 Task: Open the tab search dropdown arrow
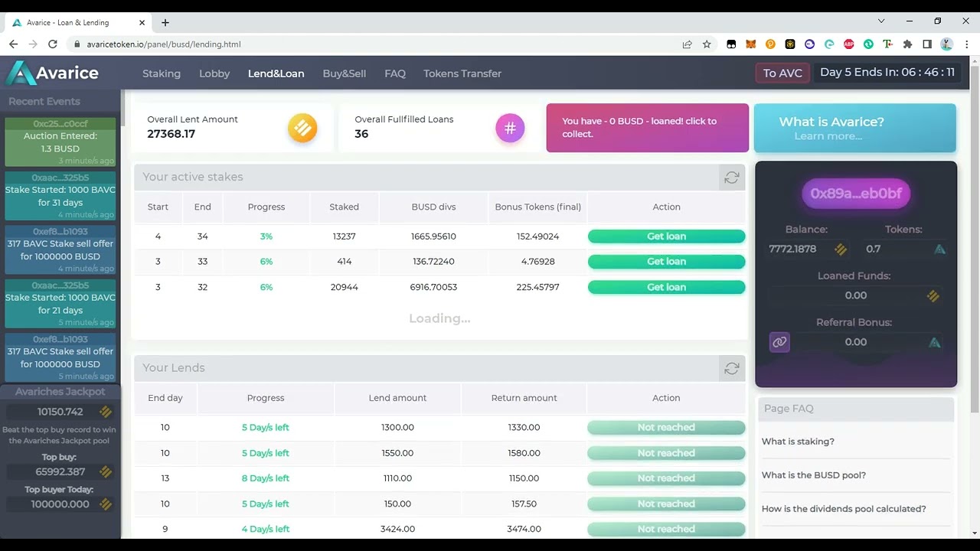point(881,21)
